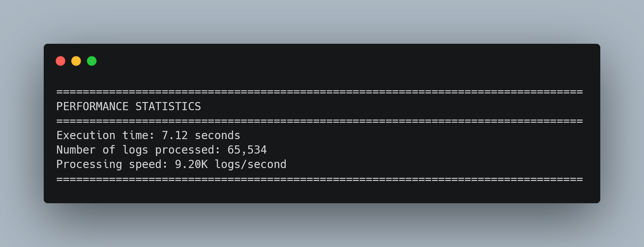Click the bottom equals-sign separator line
Screen dimensions: 644x247
[320, 179]
